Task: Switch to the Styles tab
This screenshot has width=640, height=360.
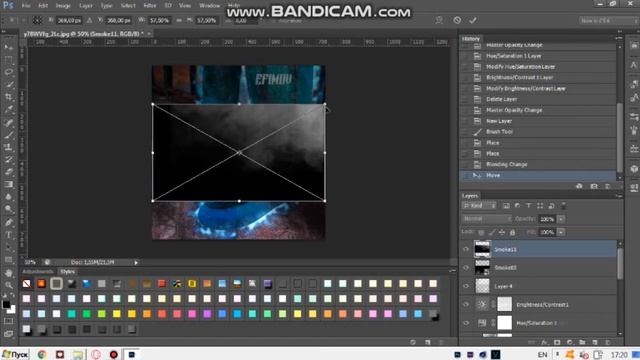Action: click(x=67, y=271)
